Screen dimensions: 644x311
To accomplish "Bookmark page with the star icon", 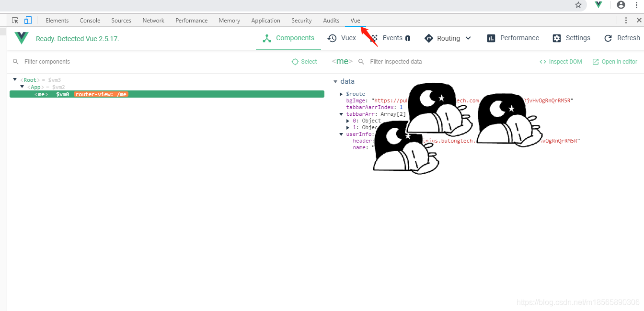I will pyautogui.click(x=578, y=5).
